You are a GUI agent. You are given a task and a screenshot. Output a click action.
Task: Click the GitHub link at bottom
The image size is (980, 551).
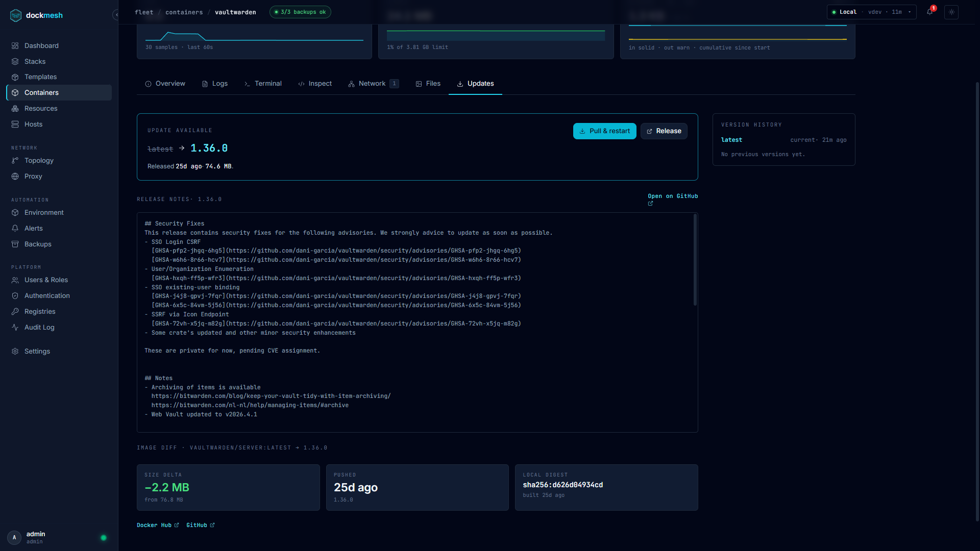click(200, 525)
